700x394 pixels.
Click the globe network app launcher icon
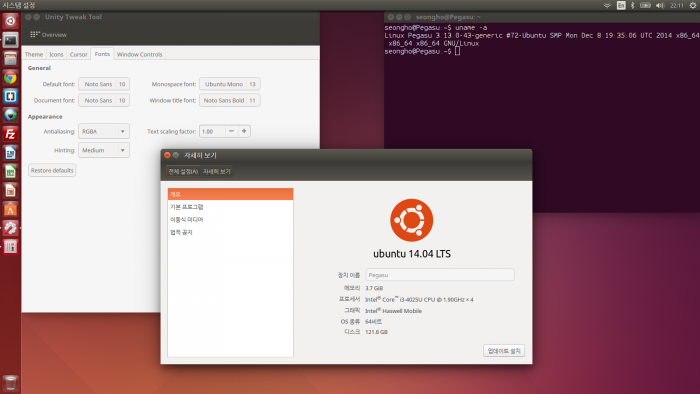click(x=10, y=115)
